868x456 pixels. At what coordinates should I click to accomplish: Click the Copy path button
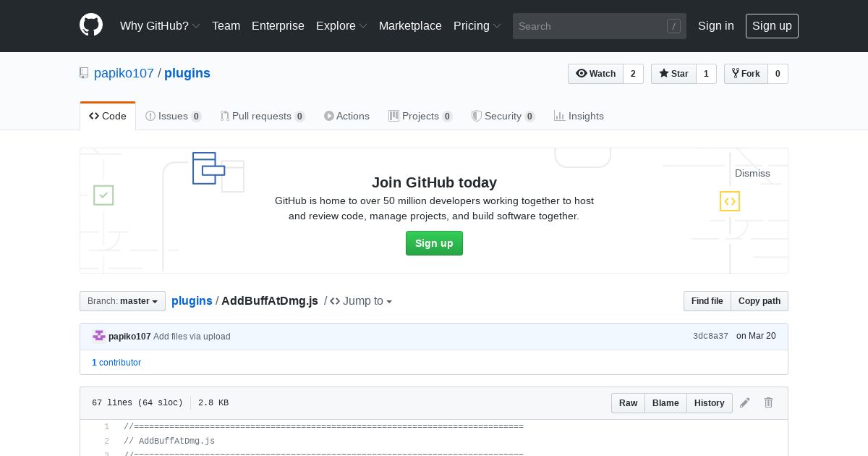tap(759, 301)
